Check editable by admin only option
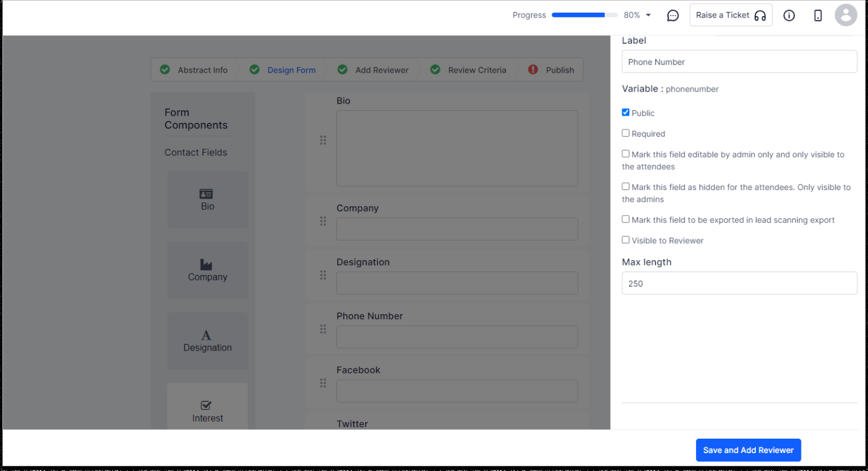The width and height of the screenshot is (868, 471). (x=626, y=153)
